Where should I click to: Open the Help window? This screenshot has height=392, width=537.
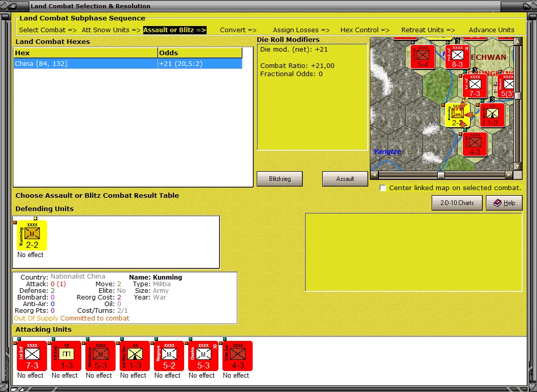point(504,203)
